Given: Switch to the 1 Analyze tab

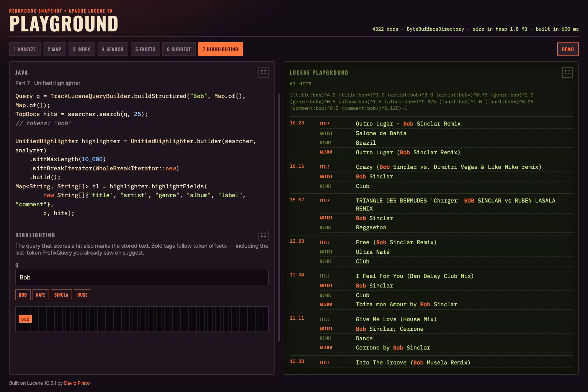Looking at the screenshot, I should [25, 49].
